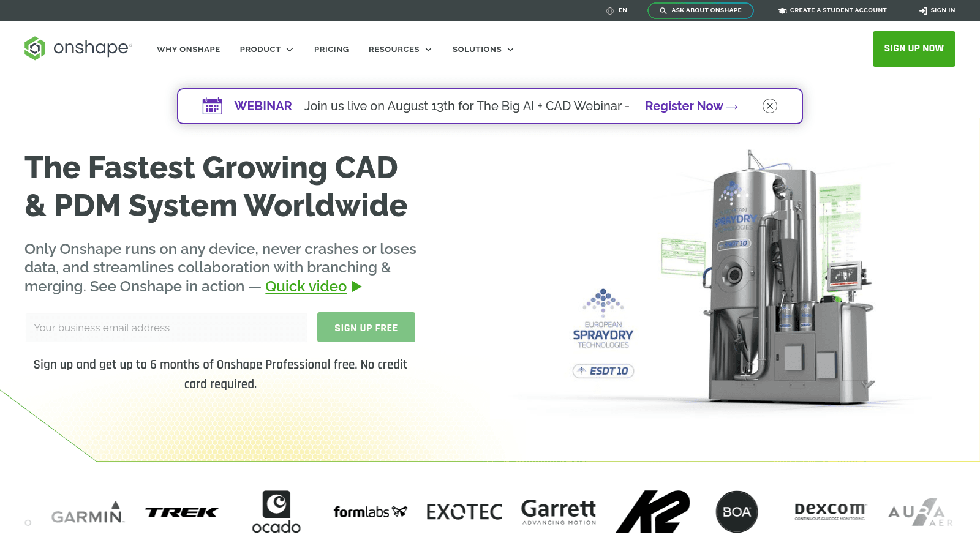Open the Pricing page

tap(331, 49)
